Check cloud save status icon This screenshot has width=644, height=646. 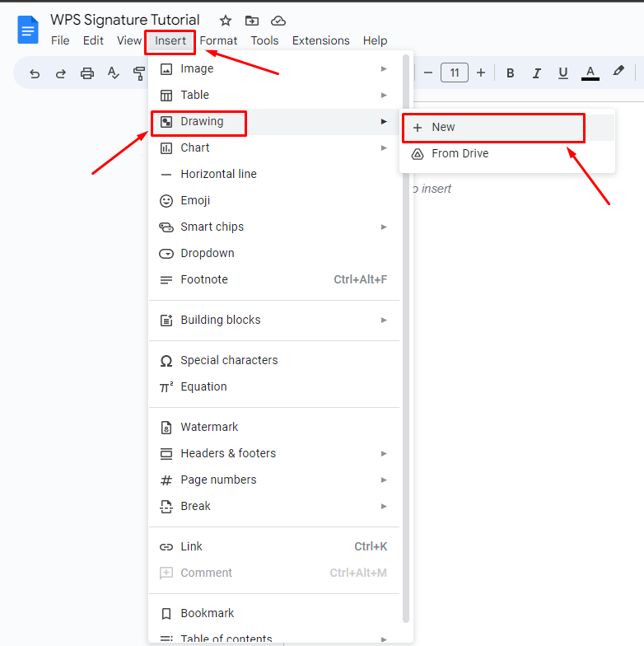coord(278,21)
